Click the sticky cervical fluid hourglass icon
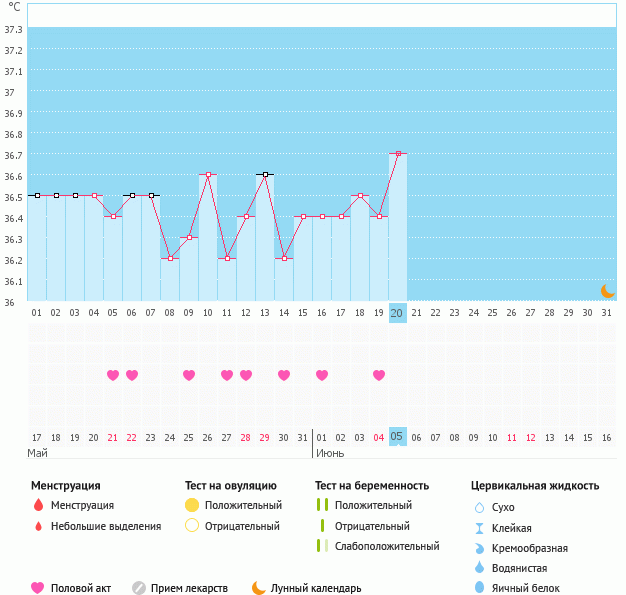The image size is (626, 595). click(479, 528)
